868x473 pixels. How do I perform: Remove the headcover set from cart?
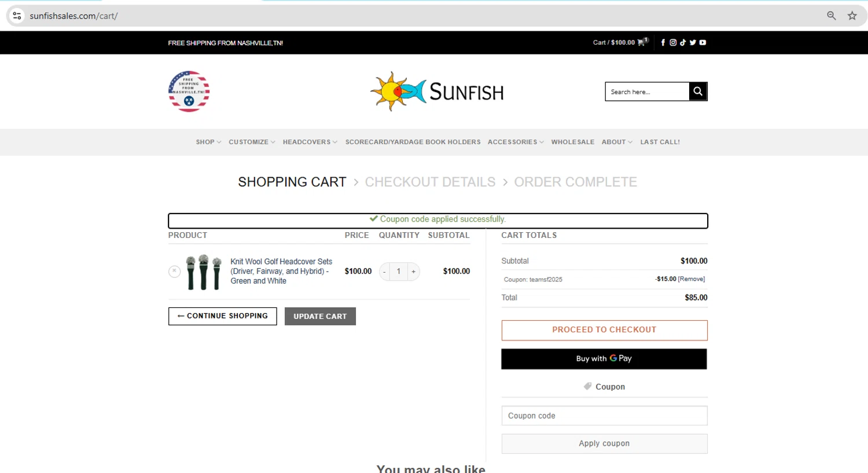click(x=174, y=271)
